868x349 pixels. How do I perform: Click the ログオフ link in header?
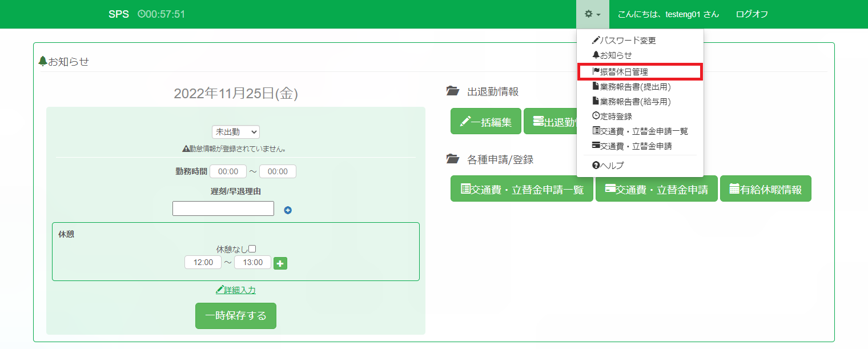click(x=752, y=14)
